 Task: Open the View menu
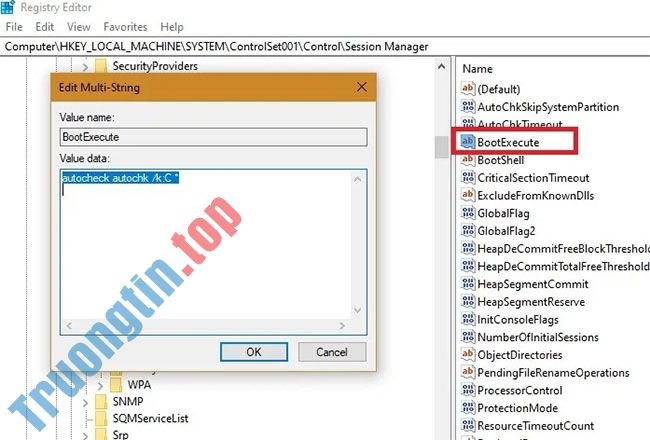pos(78,27)
